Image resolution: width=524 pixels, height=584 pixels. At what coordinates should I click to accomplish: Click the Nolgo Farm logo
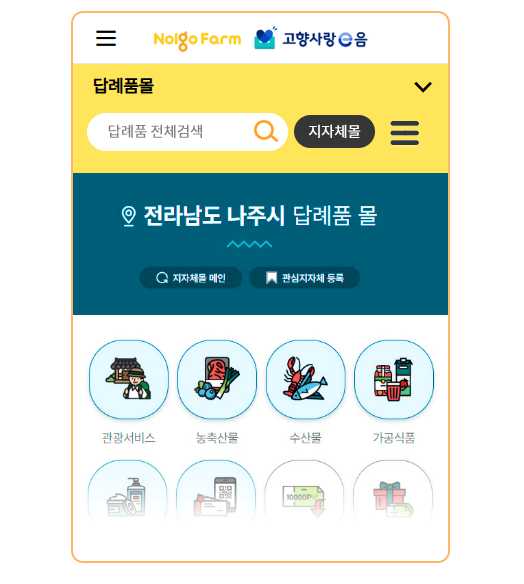[x=197, y=40]
